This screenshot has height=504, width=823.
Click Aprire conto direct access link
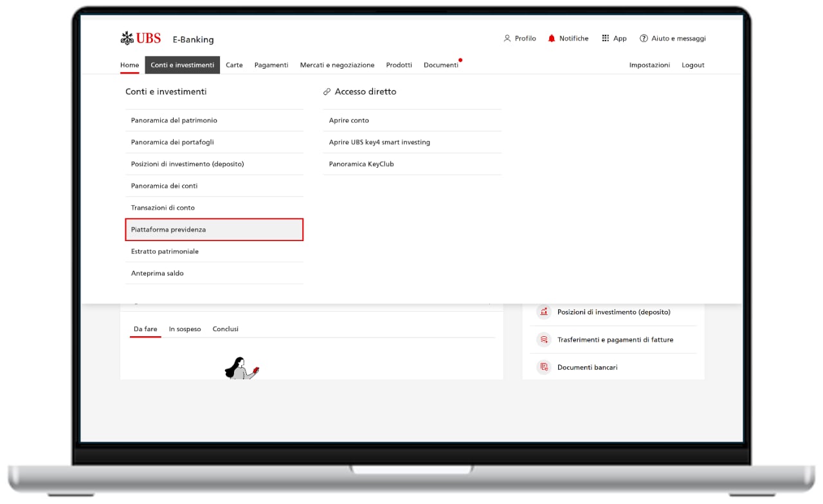pos(349,120)
